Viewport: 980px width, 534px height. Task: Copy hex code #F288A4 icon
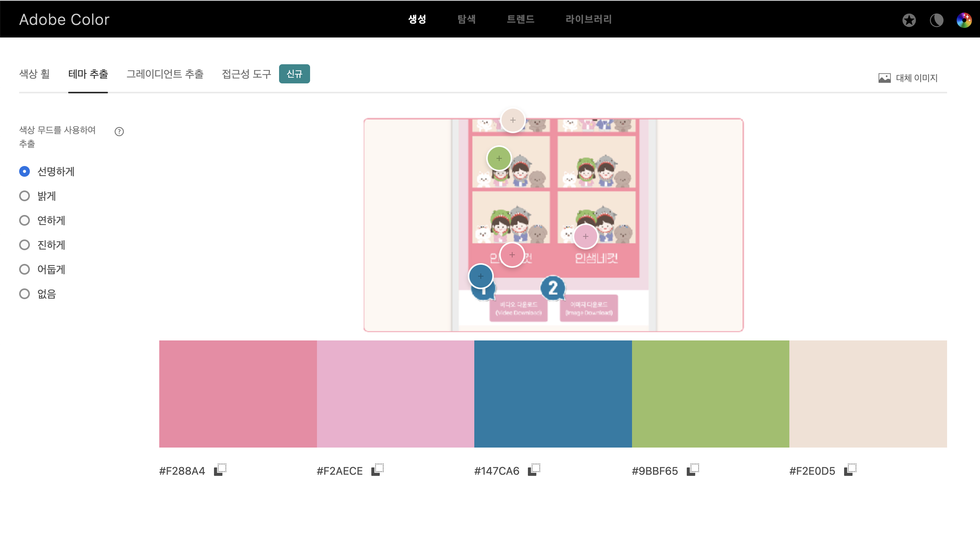pyautogui.click(x=220, y=469)
